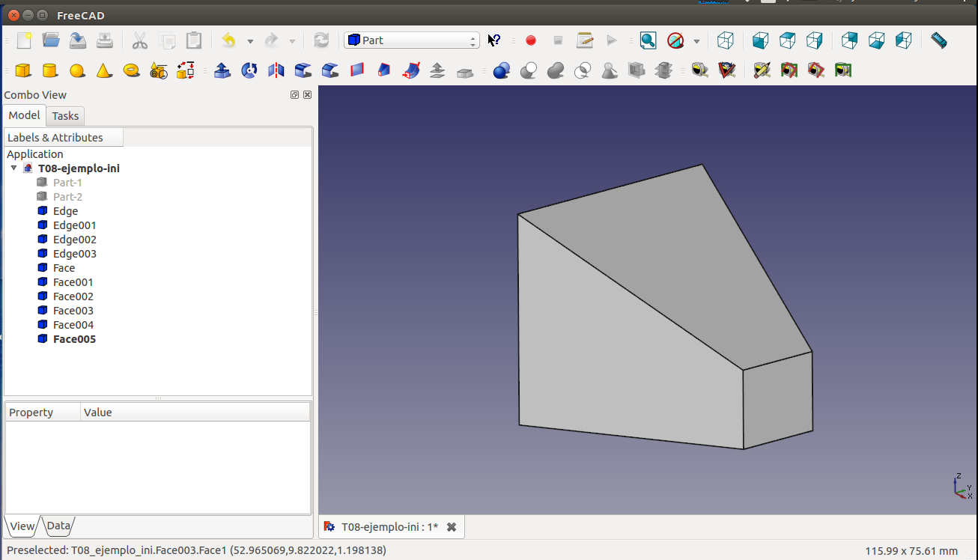Switch to the Data properties tab

click(x=58, y=526)
